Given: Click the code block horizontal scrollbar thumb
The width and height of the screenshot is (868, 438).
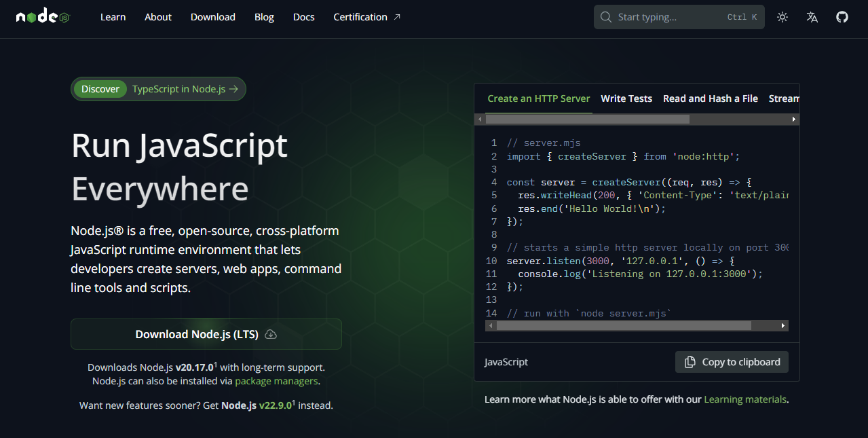Looking at the screenshot, I should [x=624, y=326].
